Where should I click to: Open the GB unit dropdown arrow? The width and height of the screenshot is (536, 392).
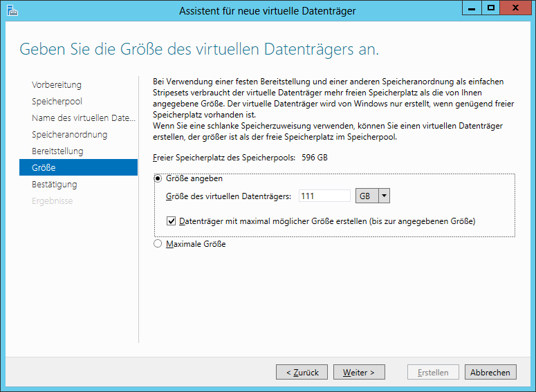pos(385,196)
